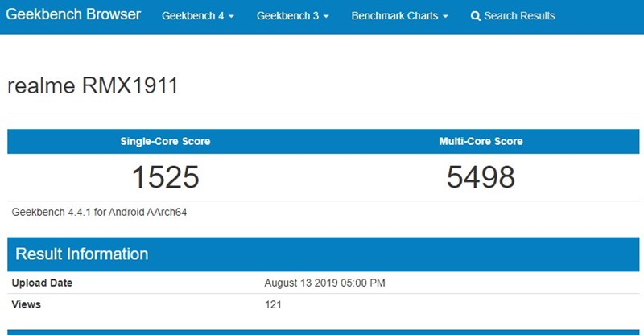Image resolution: width=644 pixels, height=335 pixels.
Task: Click the search magnifier icon
Action: tap(476, 16)
